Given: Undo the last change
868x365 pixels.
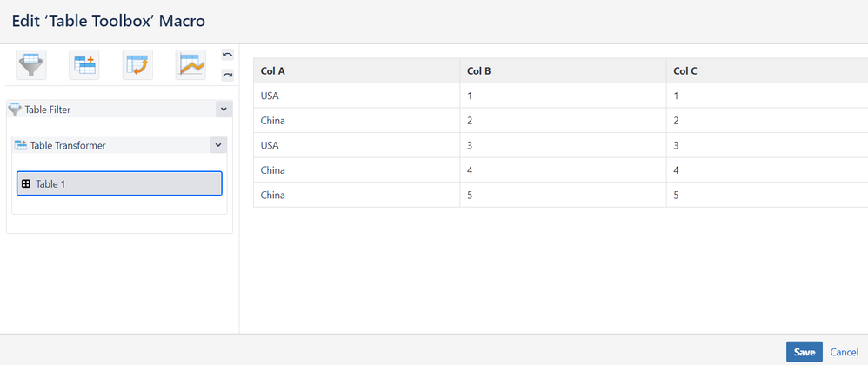Looking at the screenshot, I should [228, 56].
